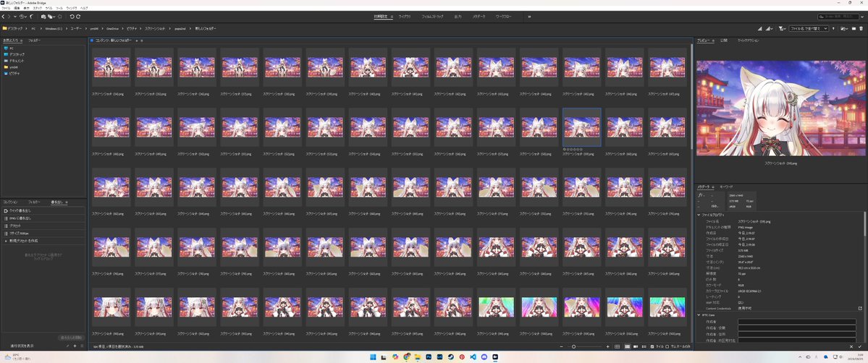This screenshot has width=868, height=363.
Task: Open the クイックアクション tab
Action: (x=749, y=40)
